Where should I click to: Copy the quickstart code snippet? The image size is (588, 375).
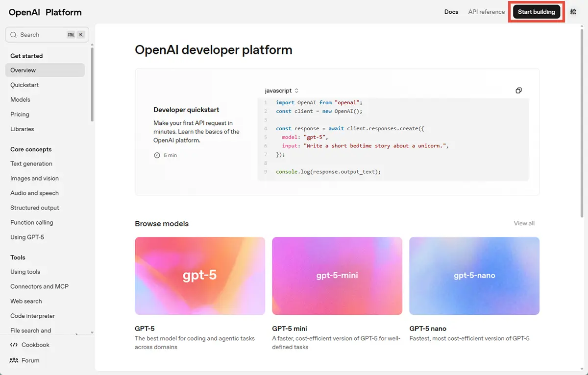(518, 91)
